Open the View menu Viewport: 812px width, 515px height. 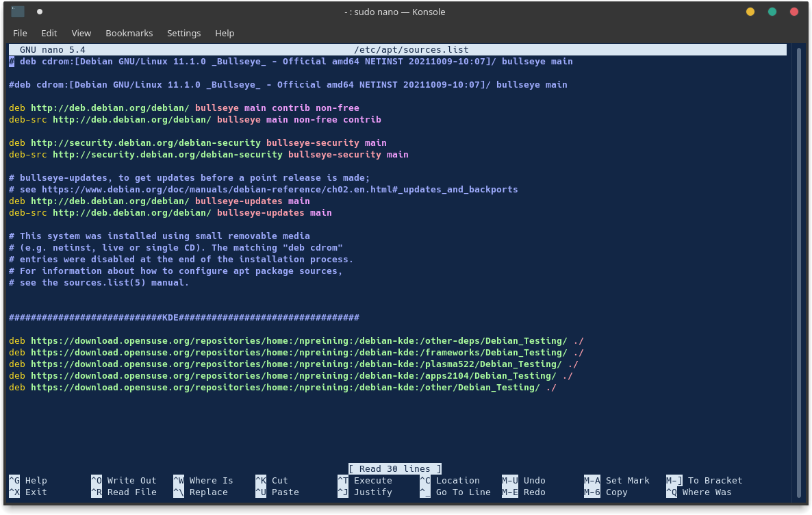[x=81, y=33]
